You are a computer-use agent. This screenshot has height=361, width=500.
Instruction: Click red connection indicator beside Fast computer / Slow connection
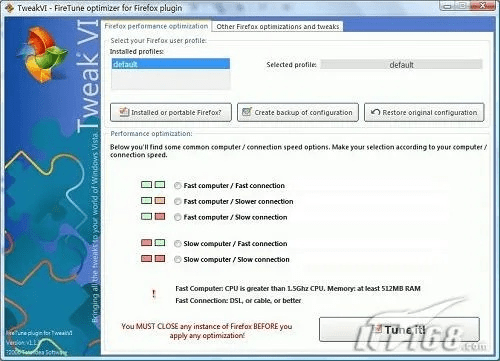coord(160,216)
